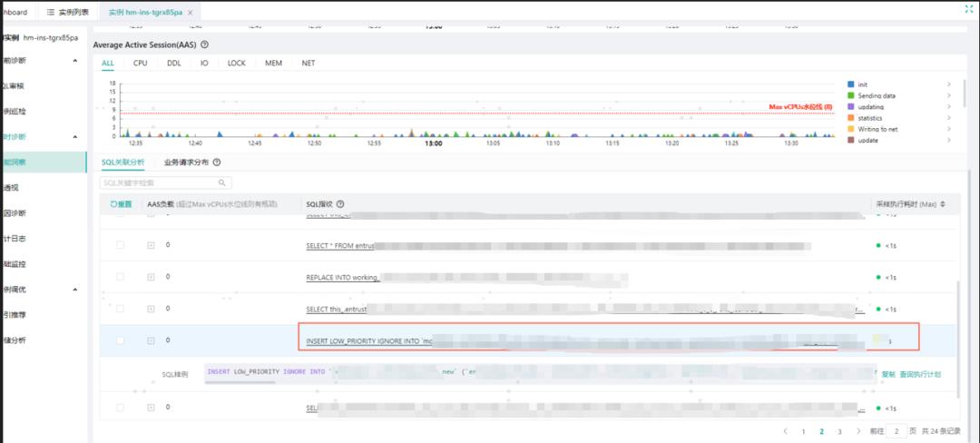Screen dimensions: 980x443
Task: Click the page jump number input
Action: pos(897,431)
